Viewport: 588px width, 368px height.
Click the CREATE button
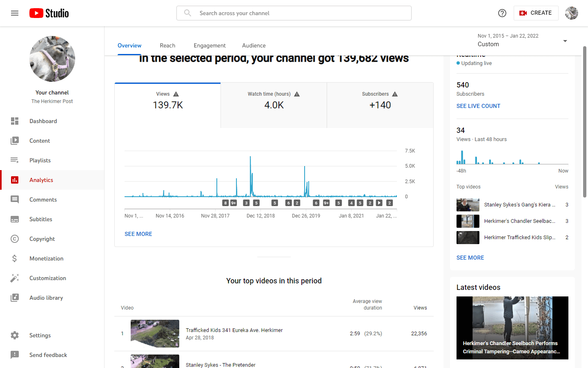click(536, 13)
